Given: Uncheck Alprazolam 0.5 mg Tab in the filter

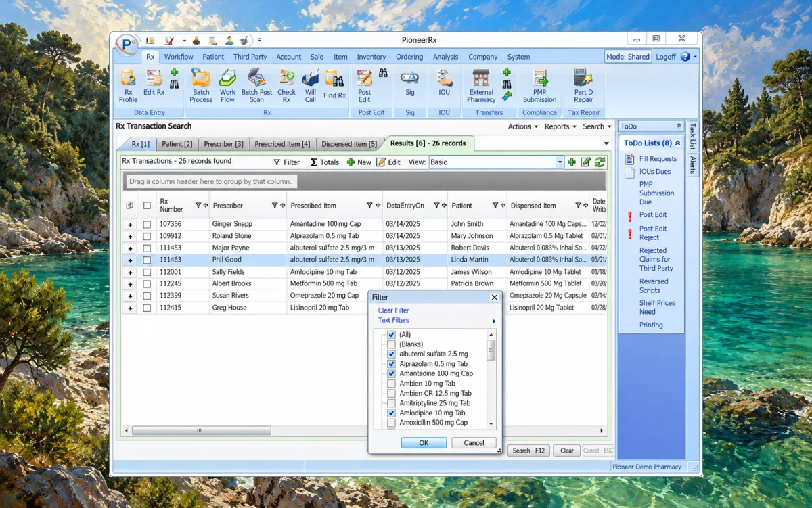Looking at the screenshot, I should coord(391,364).
